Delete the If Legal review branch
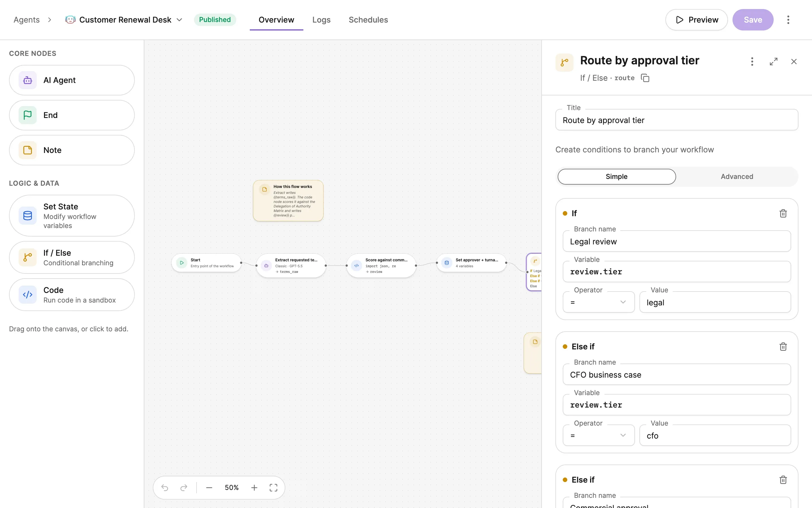Image resolution: width=812 pixels, height=508 pixels. [783, 213]
